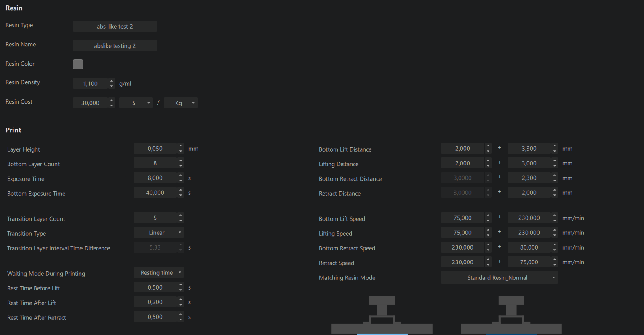Open the 'Kg' unit dropdown

click(x=181, y=103)
